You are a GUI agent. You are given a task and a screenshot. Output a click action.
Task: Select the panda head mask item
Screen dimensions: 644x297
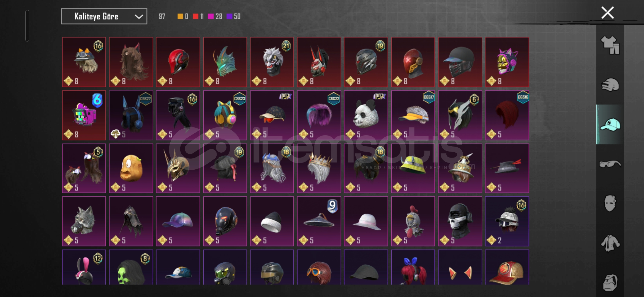[x=366, y=115]
